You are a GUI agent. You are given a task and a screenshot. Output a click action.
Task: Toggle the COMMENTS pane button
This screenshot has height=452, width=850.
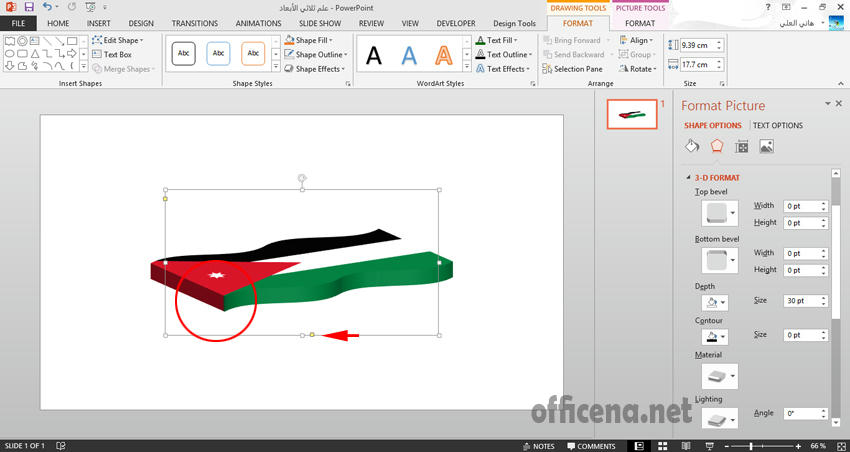(591, 446)
